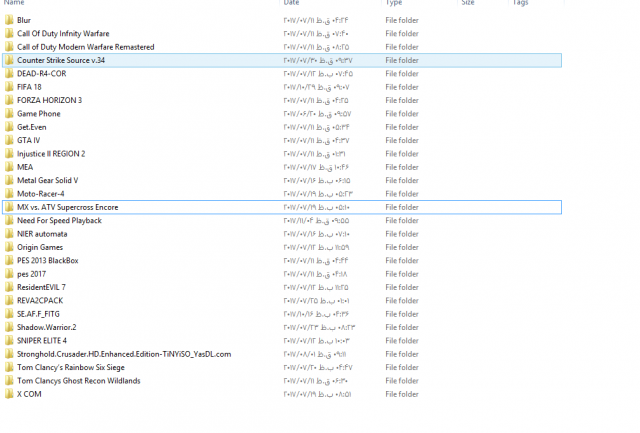Select the 'GTA IV' folder name
The width and height of the screenshot is (640, 433).
(x=29, y=140)
